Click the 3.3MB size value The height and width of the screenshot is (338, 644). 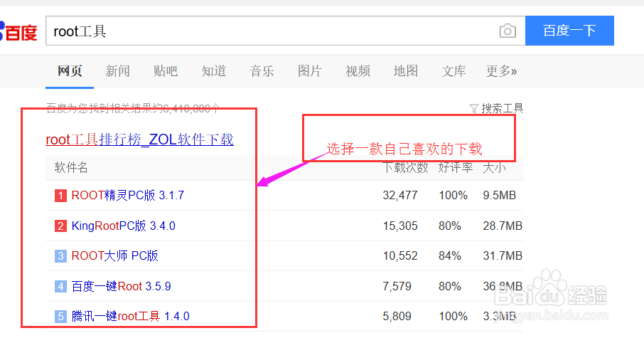(500, 316)
